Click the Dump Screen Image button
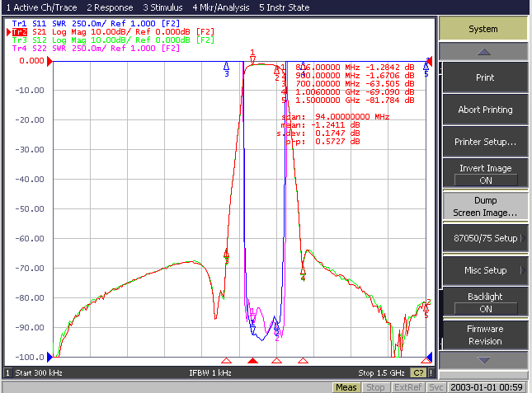The image size is (532, 393). [x=485, y=206]
